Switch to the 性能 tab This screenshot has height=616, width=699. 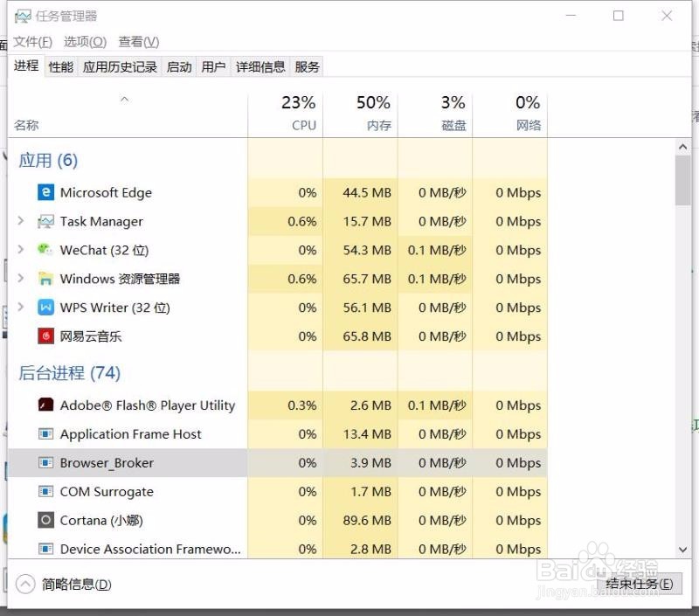pyautogui.click(x=61, y=67)
